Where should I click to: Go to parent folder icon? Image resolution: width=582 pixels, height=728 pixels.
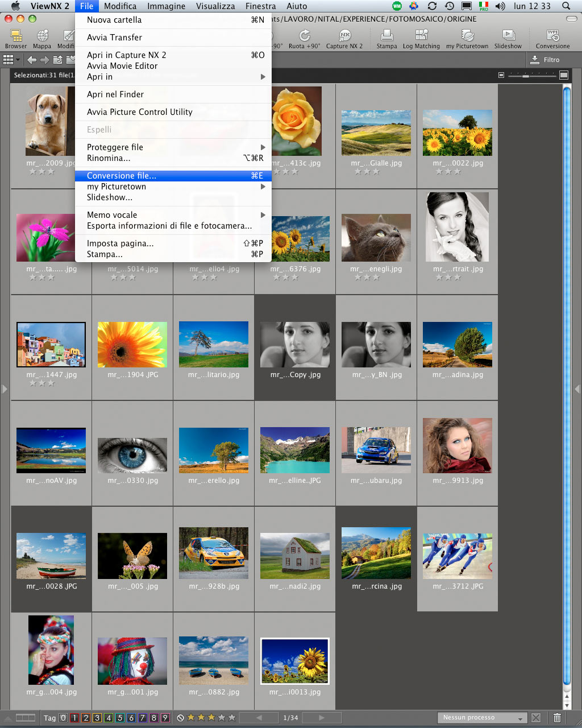58,60
